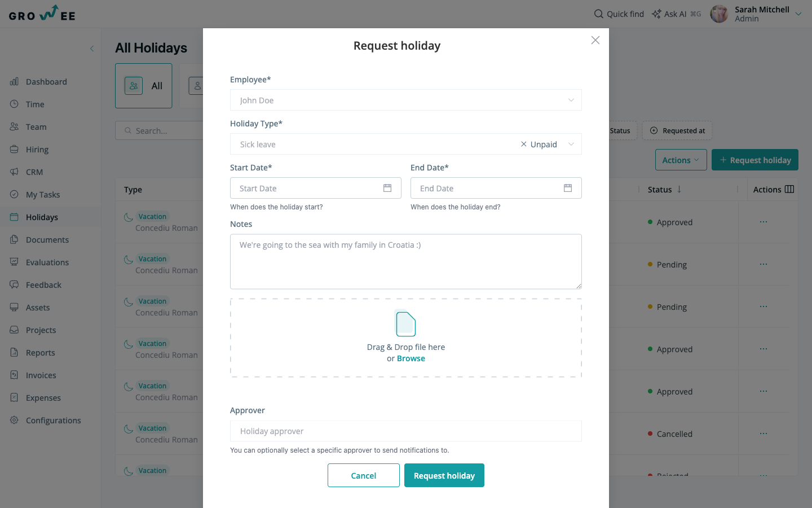Click the Start Date input field
Image resolution: width=812 pixels, height=508 pixels.
[x=316, y=189]
